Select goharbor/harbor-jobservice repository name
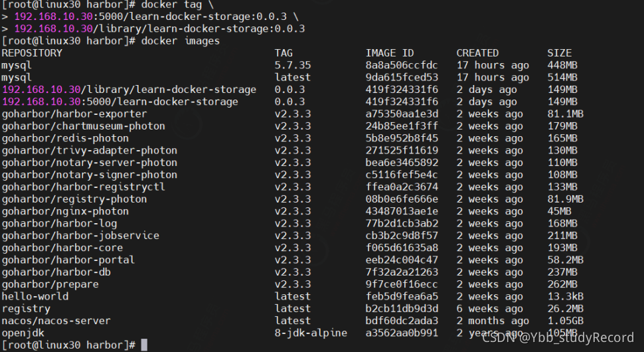The image size is (644, 352). pos(80,235)
